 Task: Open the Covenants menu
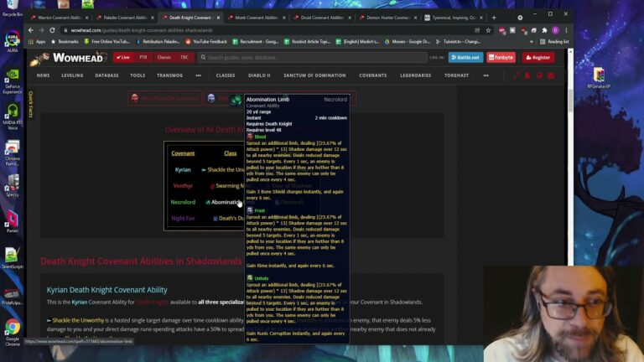tap(373, 75)
